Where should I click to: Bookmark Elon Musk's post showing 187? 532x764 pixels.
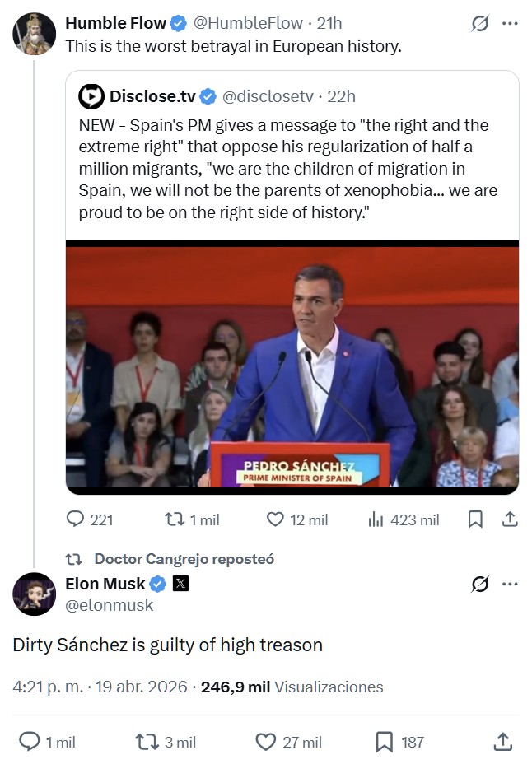coord(385,742)
